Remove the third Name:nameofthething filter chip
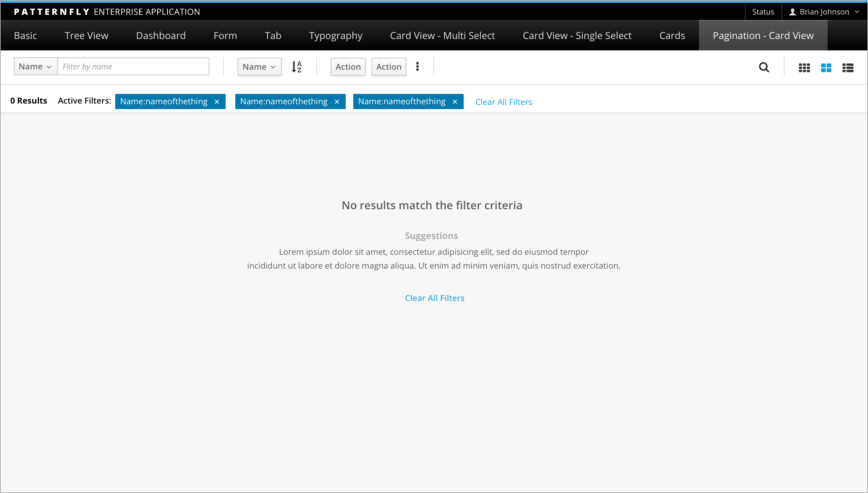 point(455,101)
